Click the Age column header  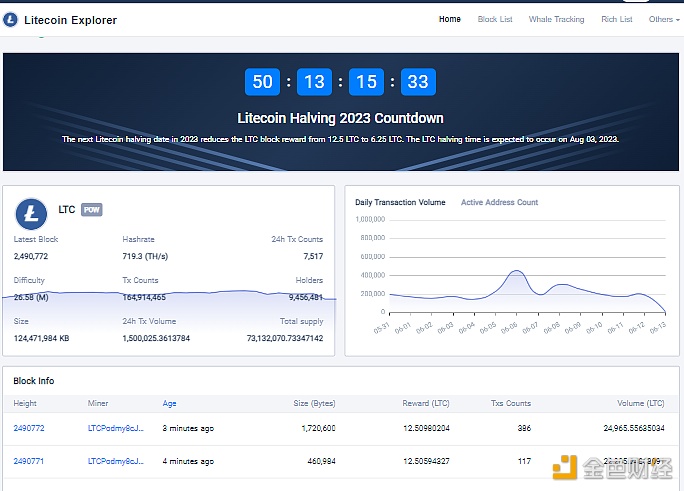[x=169, y=403]
